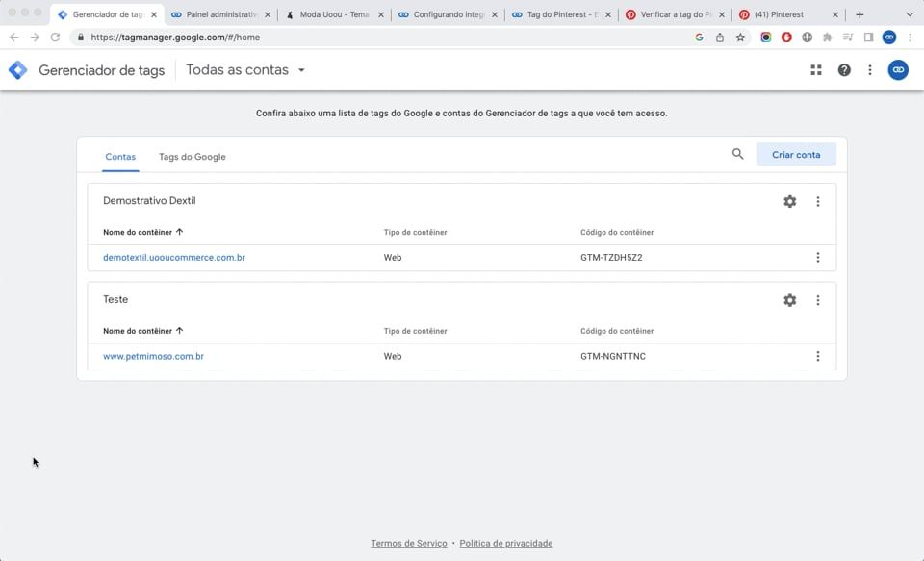Open settings gear for Demostrativo Dextil account
The width and height of the screenshot is (924, 561).
(789, 201)
